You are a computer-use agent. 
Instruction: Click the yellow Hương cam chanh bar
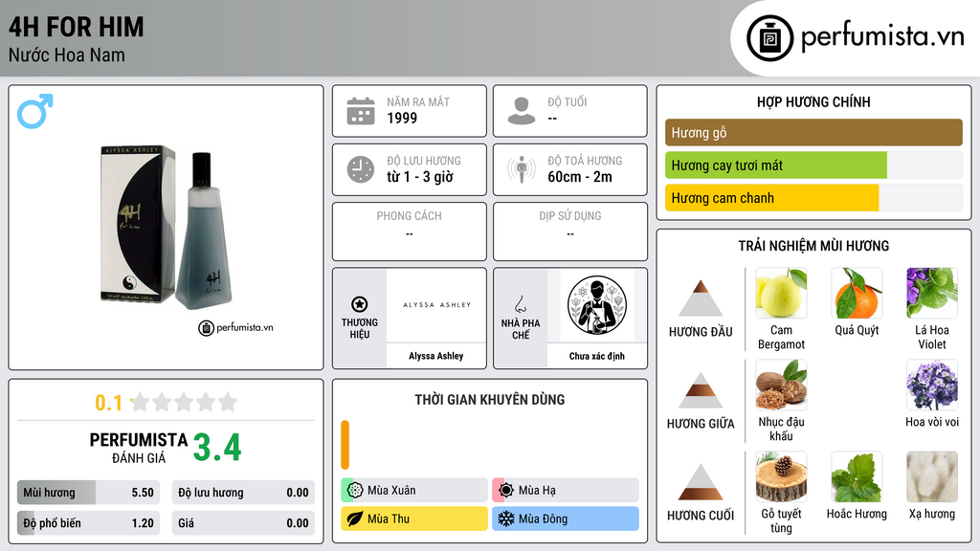click(772, 198)
